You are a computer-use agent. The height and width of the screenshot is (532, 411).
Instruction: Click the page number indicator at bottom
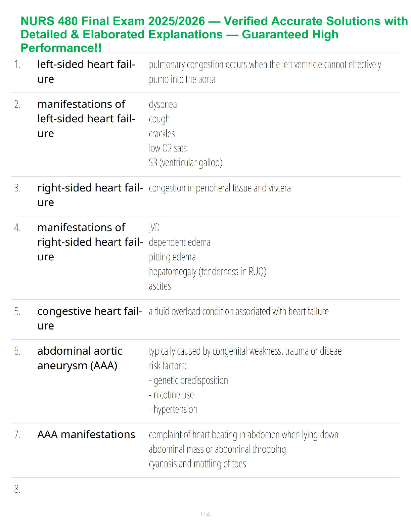click(x=205, y=514)
